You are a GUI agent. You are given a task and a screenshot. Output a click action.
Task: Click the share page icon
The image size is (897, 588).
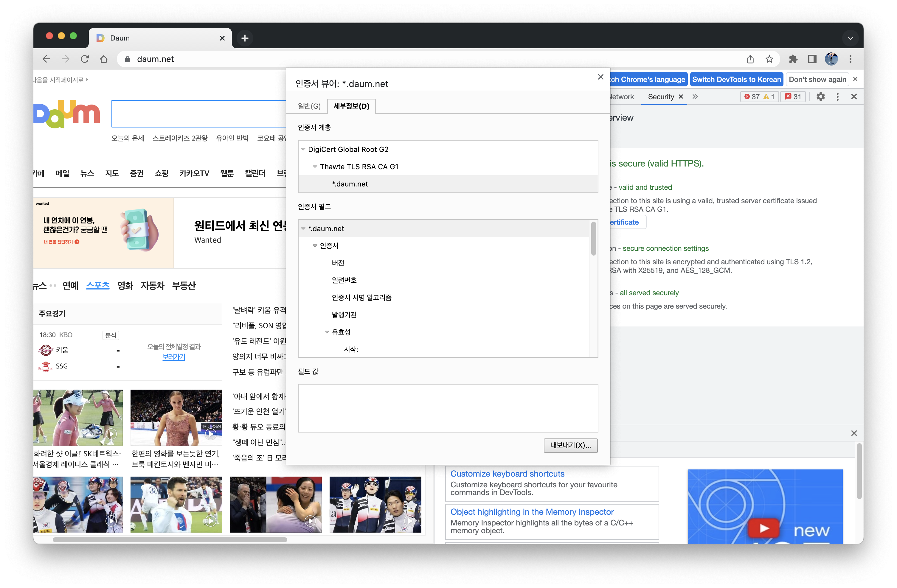750,59
